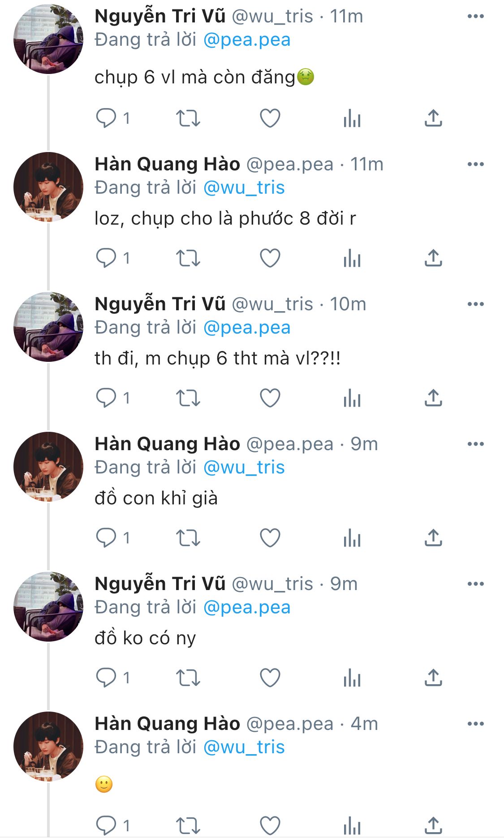This screenshot has height=838, width=504.
Task: Retweet "loz, chụp cho là phước 8 đời r"
Action: click(188, 258)
